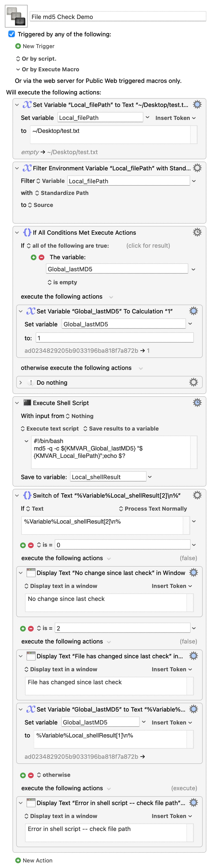
Task: Open gear menu on 'Do nothing' action
Action: tap(193, 382)
